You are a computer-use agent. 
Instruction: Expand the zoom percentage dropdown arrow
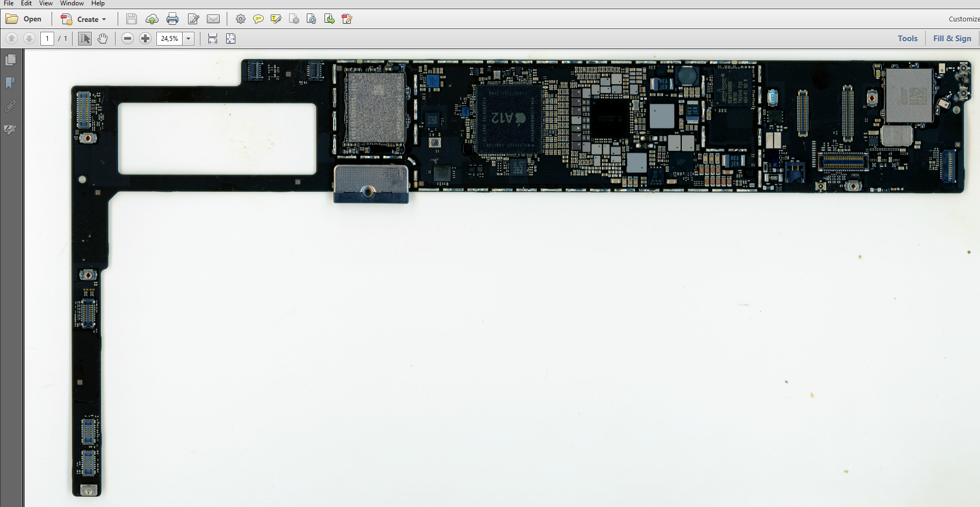pos(189,39)
